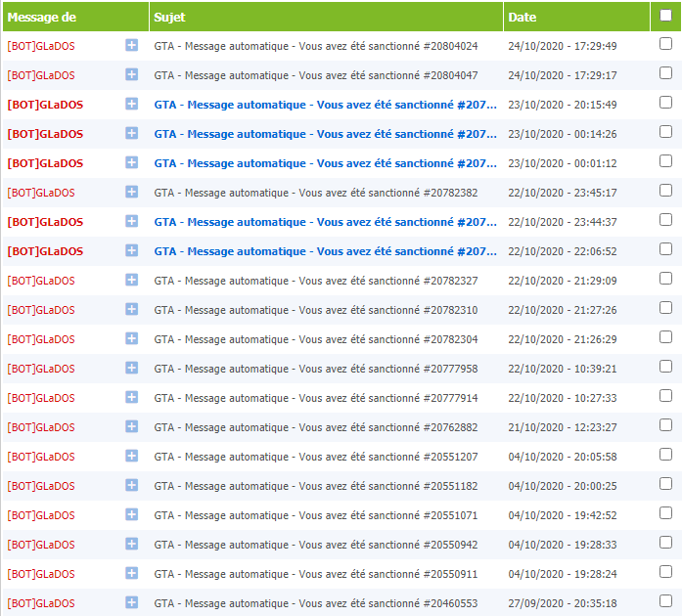This screenshot has height=616, width=682.
Task: Open message subject ending #20777914
Action: (316, 398)
